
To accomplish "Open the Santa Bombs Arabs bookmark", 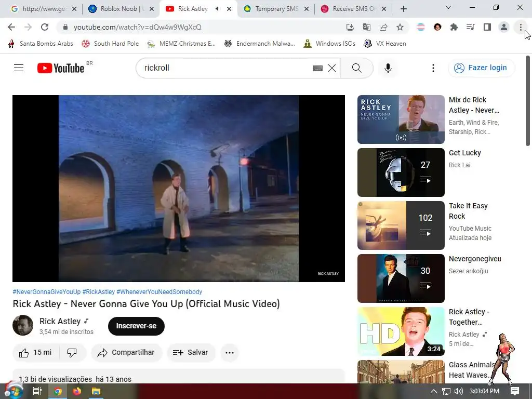I will pyautogui.click(x=41, y=44).
